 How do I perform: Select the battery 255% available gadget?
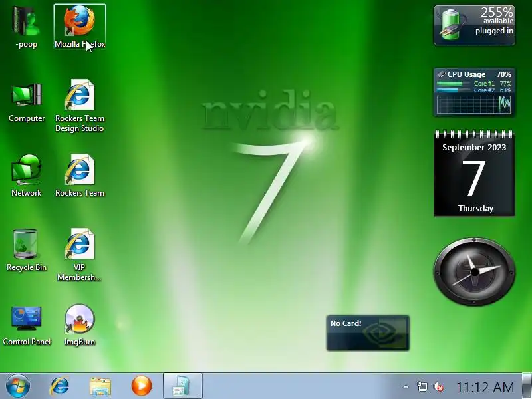(474, 25)
